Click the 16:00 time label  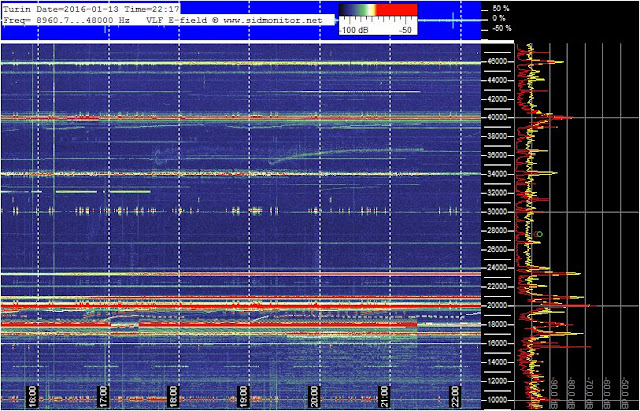pyautogui.click(x=33, y=395)
